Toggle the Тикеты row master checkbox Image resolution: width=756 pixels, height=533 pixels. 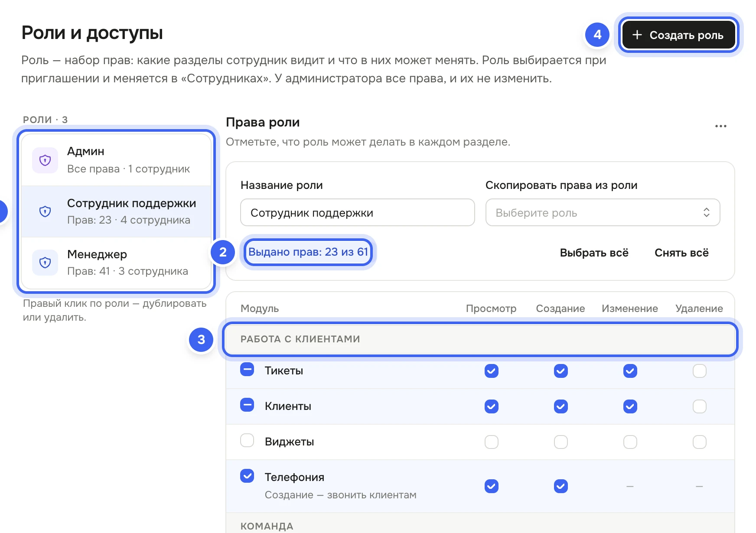247,370
